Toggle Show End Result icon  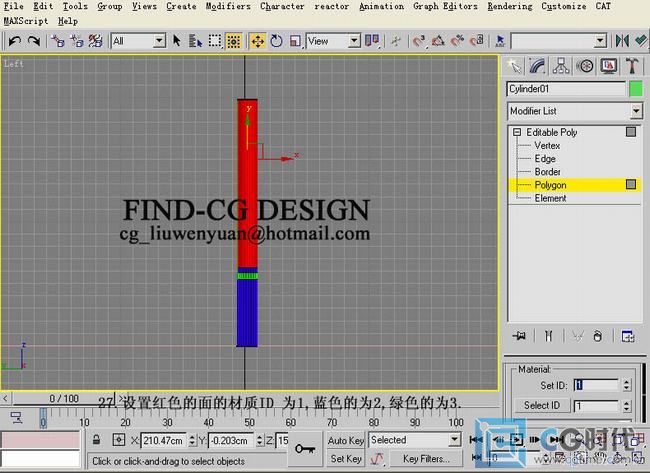548,336
